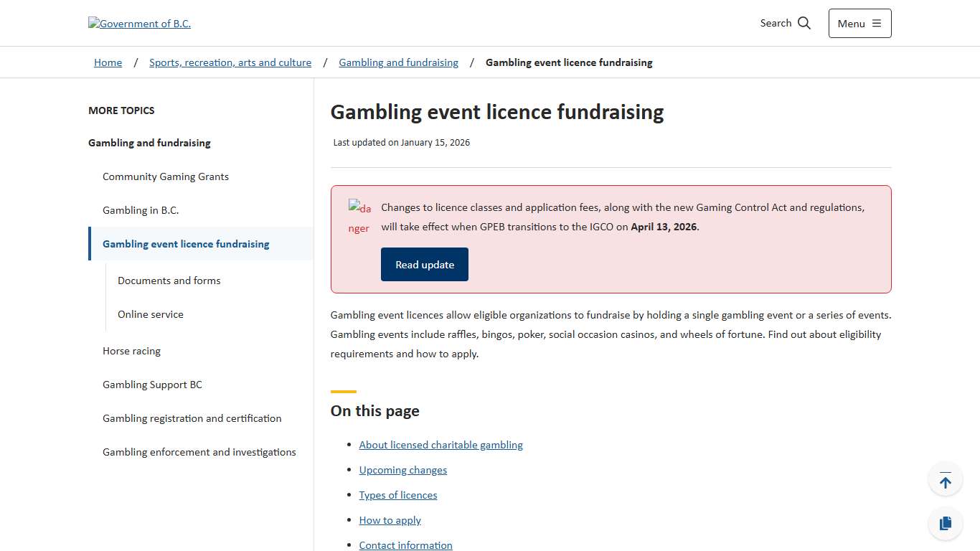
Task: Open Online service page
Action: tap(151, 314)
